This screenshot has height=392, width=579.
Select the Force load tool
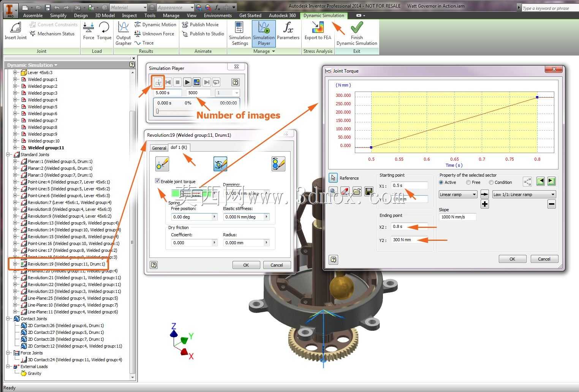pos(89,31)
